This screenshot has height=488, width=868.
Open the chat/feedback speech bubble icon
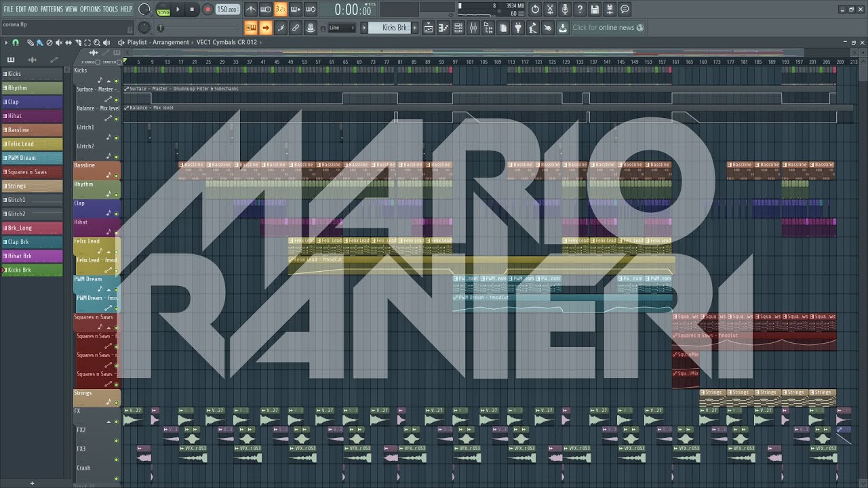(x=625, y=9)
